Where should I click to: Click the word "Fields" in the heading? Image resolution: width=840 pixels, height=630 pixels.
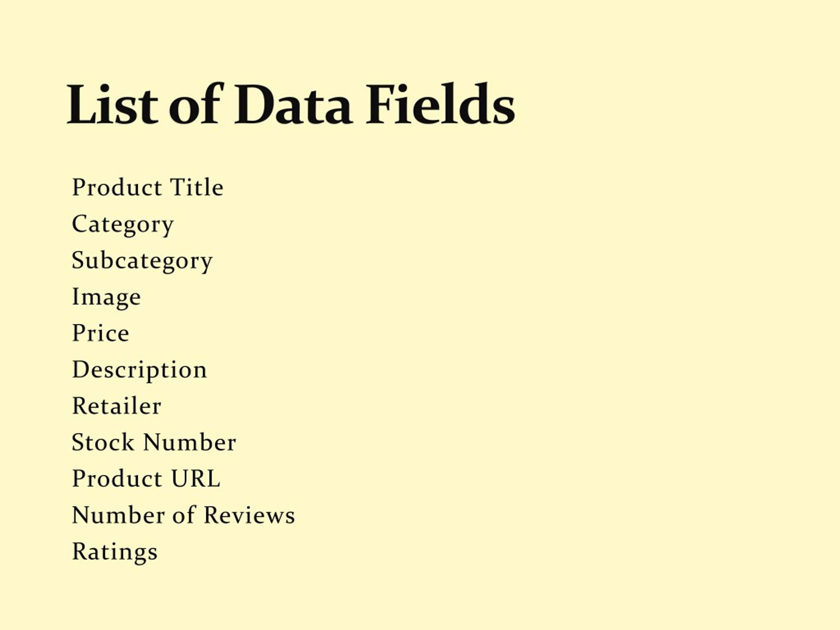click(440, 104)
